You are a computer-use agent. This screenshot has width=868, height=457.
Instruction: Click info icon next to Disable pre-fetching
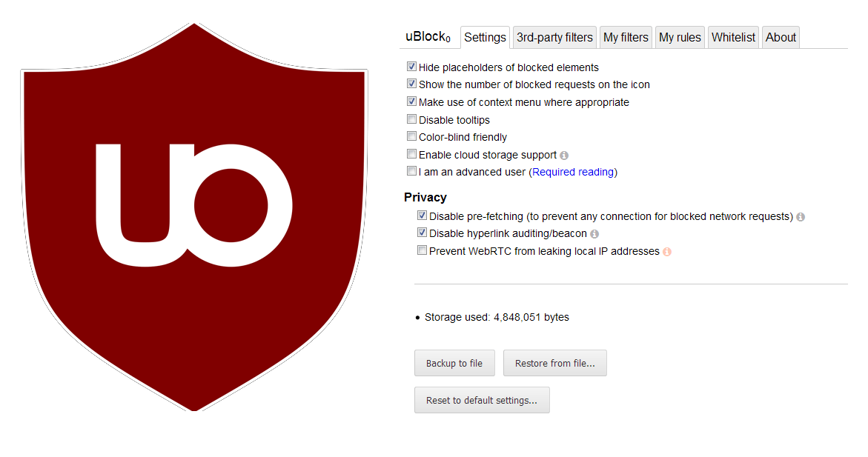coord(800,216)
